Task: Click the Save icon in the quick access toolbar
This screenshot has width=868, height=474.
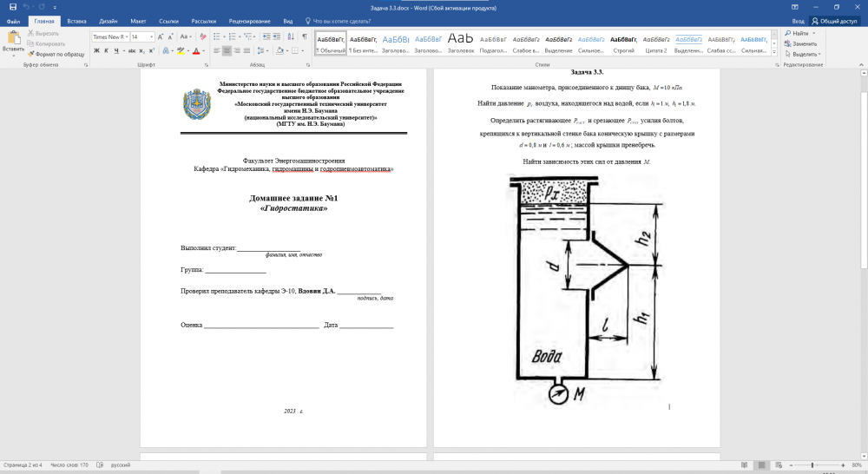Action: tap(13, 7)
